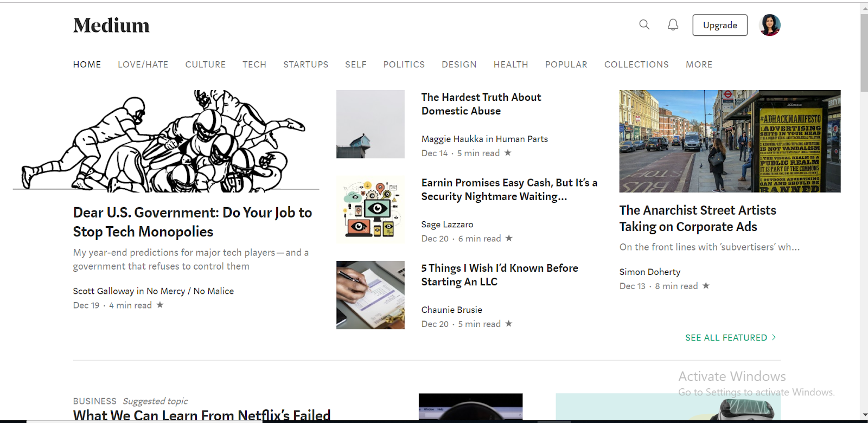Click 'Dec 20 · 6 min read' text
This screenshot has height=423, width=868.
pyautogui.click(x=461, y=239)
